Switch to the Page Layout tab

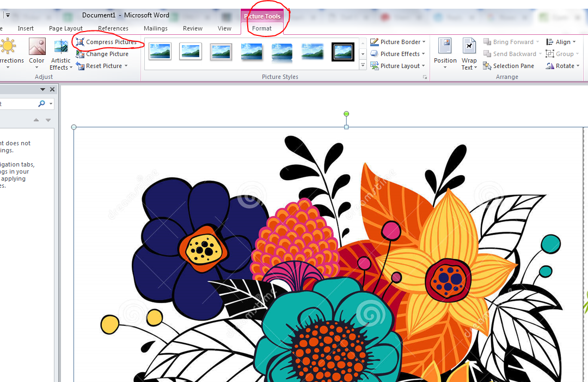coord(66,28)
